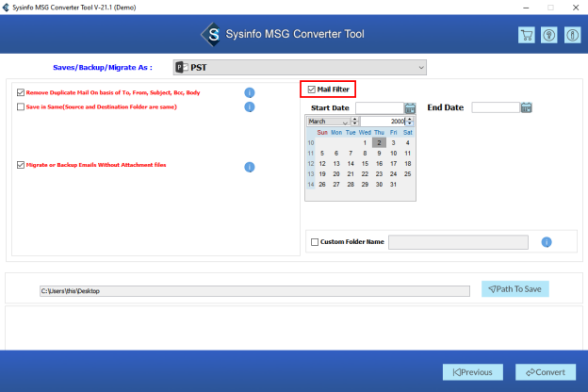Open the about info icon in header
The height and width of the screenshot is (392, 588).
pos(572,35)
